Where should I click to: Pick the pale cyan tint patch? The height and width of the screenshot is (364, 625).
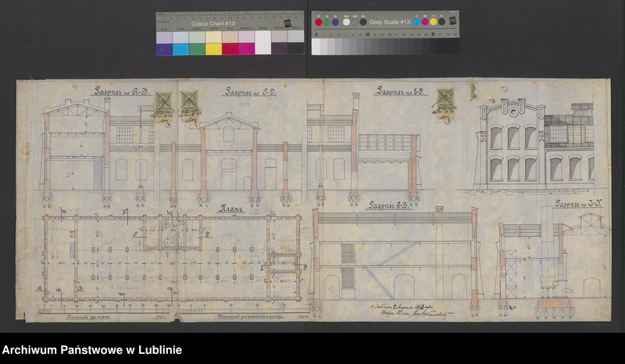(180, 37)
